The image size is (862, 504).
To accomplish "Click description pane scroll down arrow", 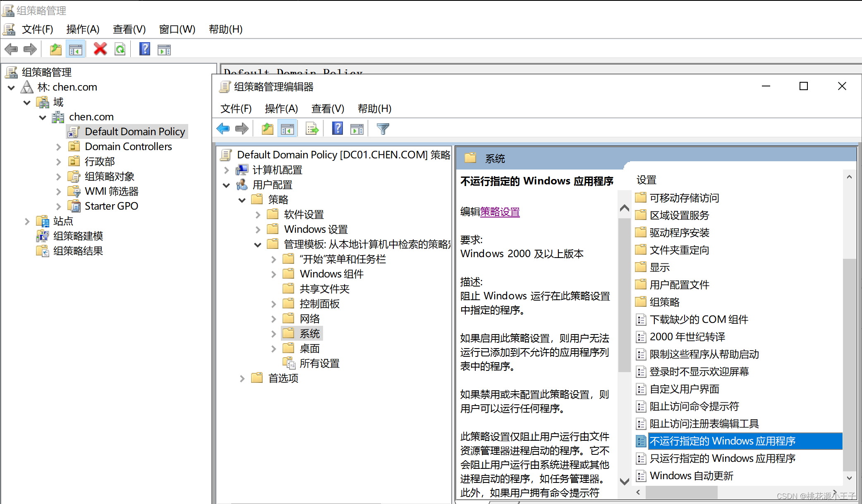I will point(624,481).
